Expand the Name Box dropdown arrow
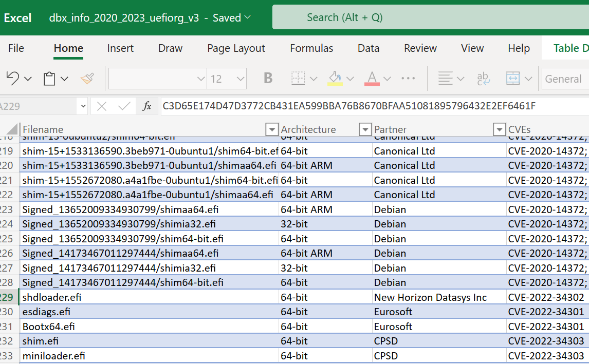 (83, 106)
